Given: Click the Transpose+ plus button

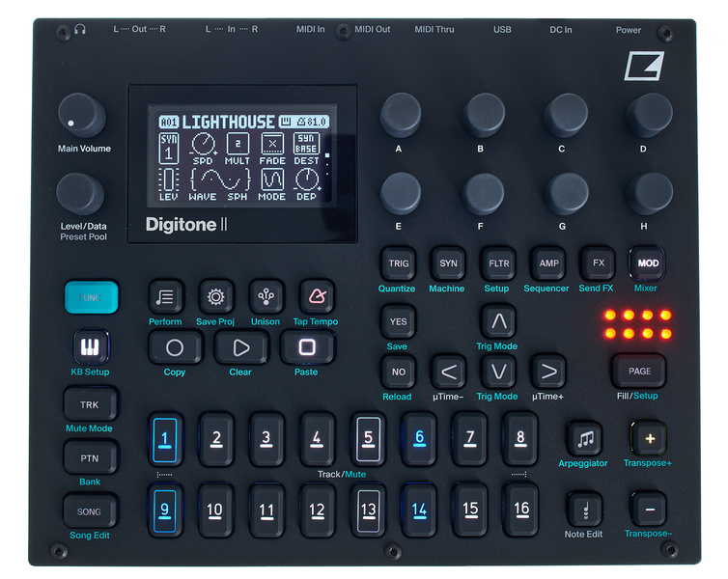Looking at the screenshot, I should (x=650, y=438).
